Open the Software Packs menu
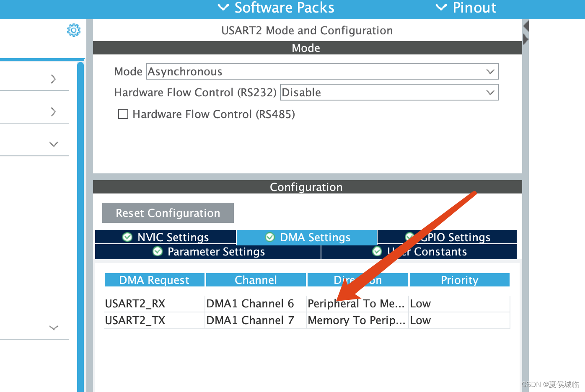This screenshot has height=392, width=585. [x=276, y=8]
